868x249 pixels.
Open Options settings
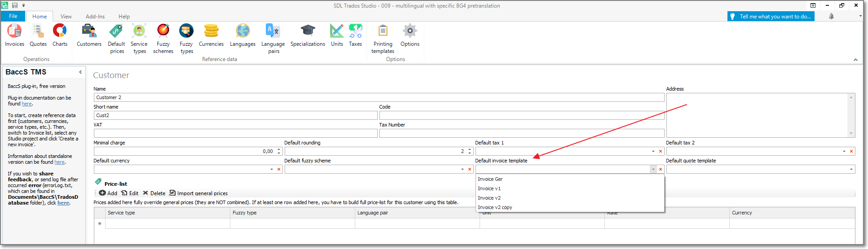[x=410, y=35]
